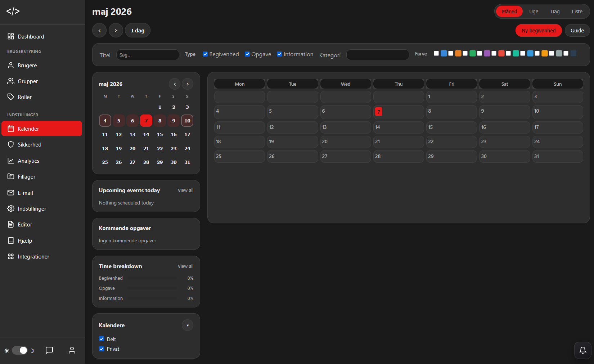Uncheck the Begivenhed type filter
This screenshot has width=594, height=364.
coord(205,54)
